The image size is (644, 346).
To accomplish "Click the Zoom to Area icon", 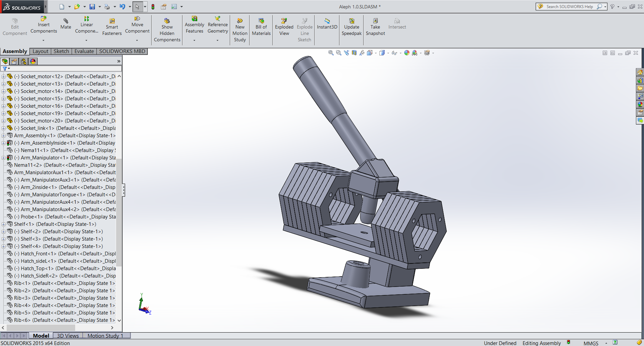I will tap(338, 53).
